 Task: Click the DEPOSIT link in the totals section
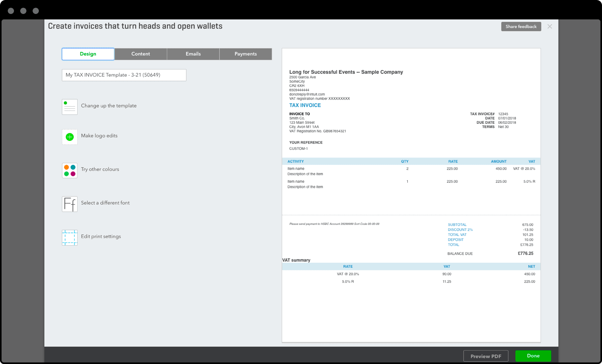(455, 240)
